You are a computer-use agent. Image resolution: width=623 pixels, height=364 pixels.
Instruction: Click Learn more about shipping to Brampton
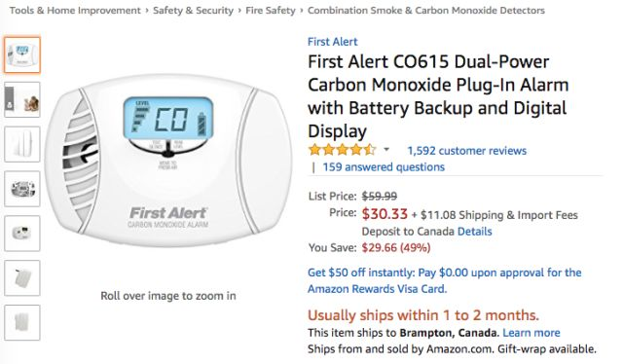[x=531, y=333]
